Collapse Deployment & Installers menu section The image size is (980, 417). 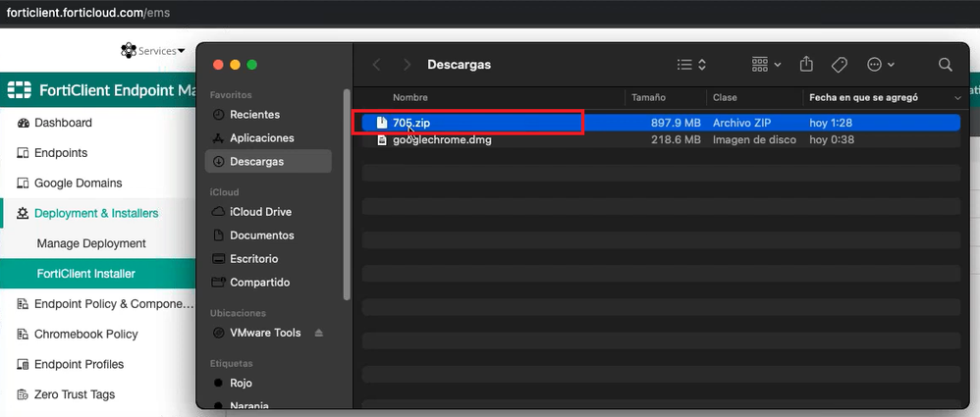point(98,214)
